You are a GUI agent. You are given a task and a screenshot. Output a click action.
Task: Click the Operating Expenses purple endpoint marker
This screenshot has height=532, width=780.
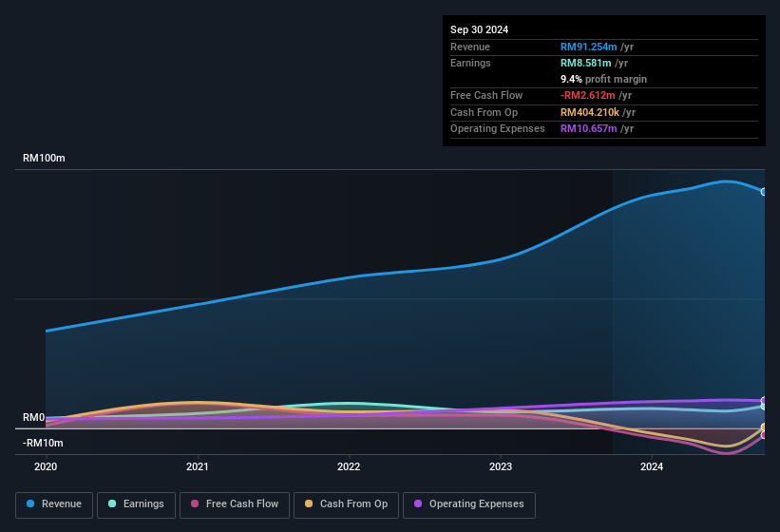pyautogui.click(x=764, y=400)
